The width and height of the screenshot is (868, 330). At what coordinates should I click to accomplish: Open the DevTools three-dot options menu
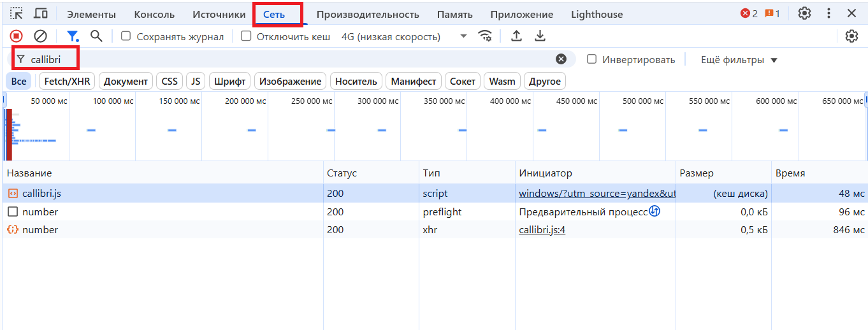point(828,13)
